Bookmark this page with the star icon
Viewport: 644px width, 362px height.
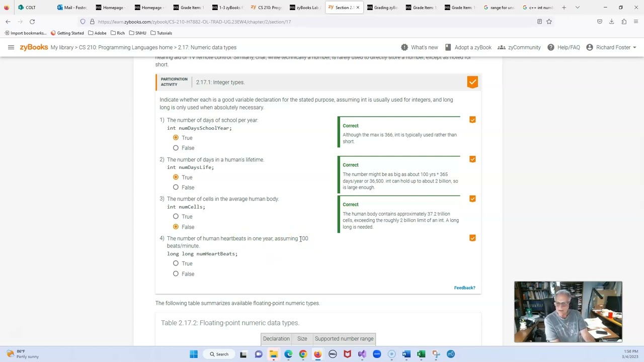(549, 22)
